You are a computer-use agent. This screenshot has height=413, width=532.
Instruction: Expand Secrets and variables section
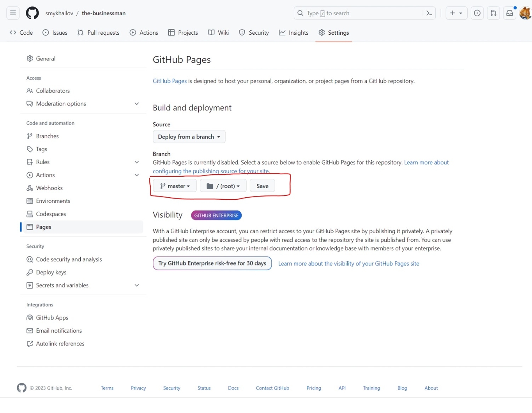click(x=83, y=285)
